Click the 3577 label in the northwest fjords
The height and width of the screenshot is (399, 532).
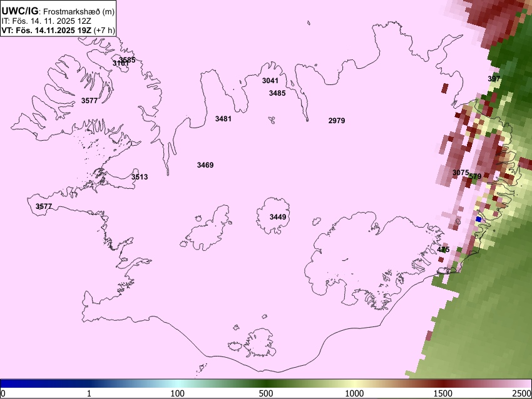(90, 101)
